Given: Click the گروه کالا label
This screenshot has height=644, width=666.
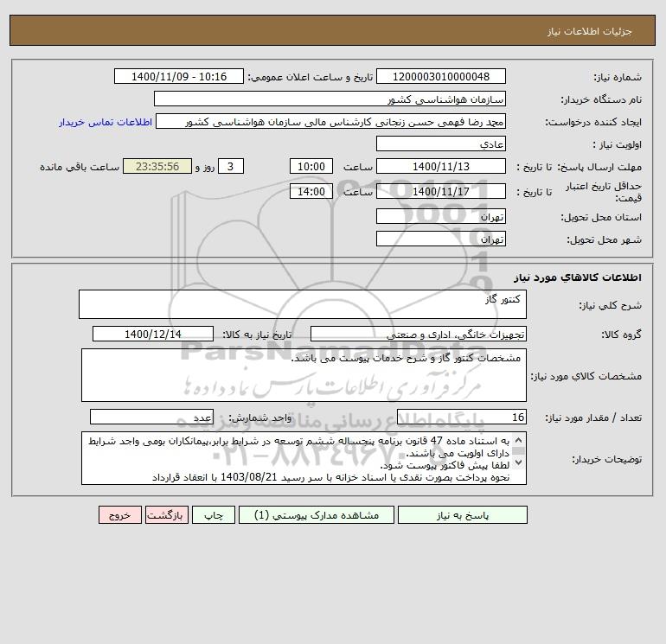Looking at the screenshot, I should click(621, 335).
